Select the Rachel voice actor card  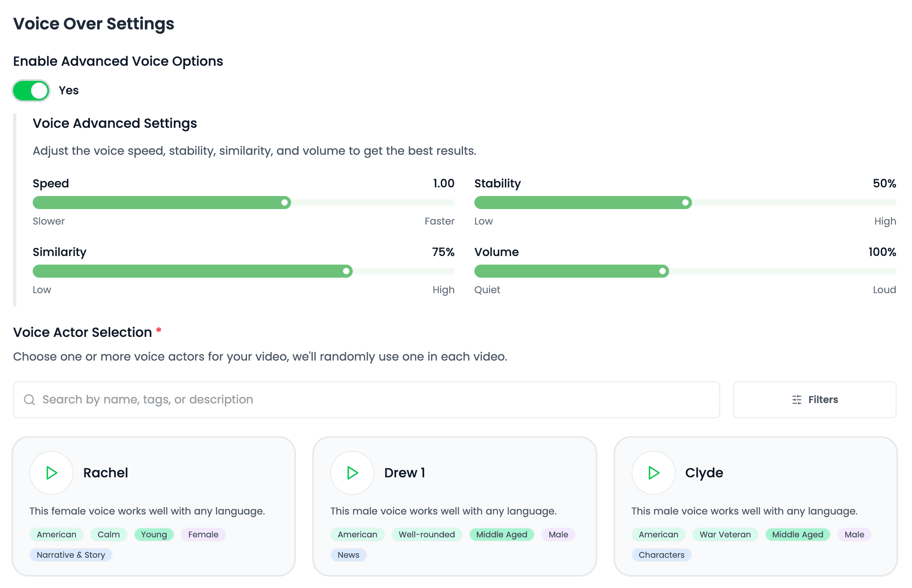tap(153, 506)
